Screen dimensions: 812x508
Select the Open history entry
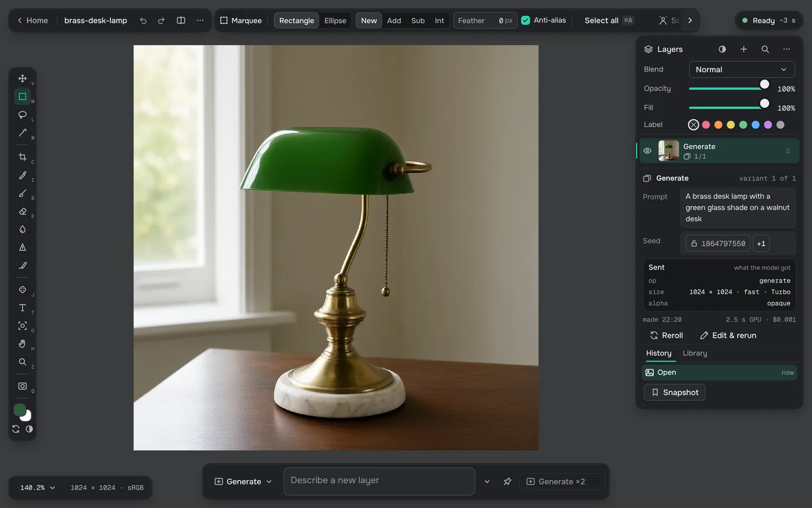point(720,373)
